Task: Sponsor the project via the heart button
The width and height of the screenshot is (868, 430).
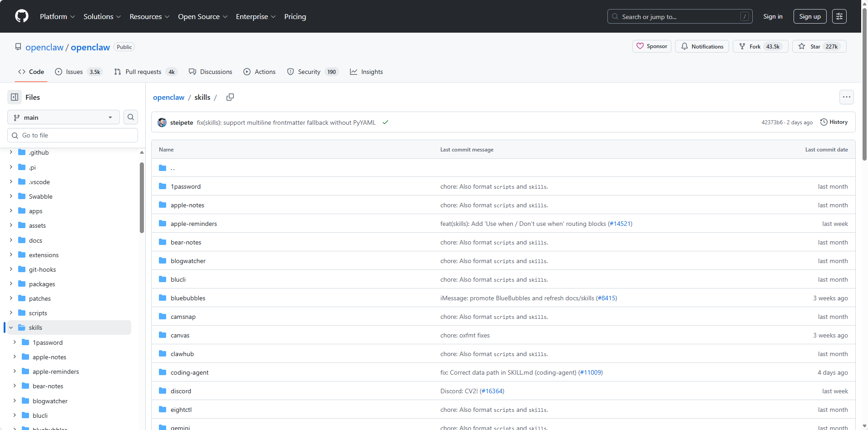Action: 651,46
